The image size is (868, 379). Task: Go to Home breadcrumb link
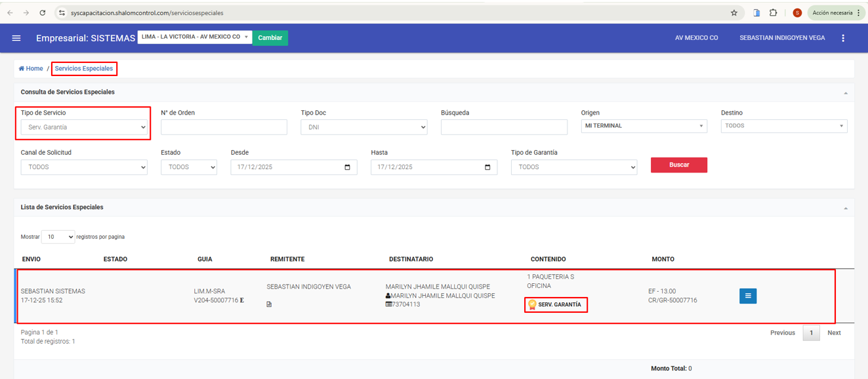coord(31,69)
